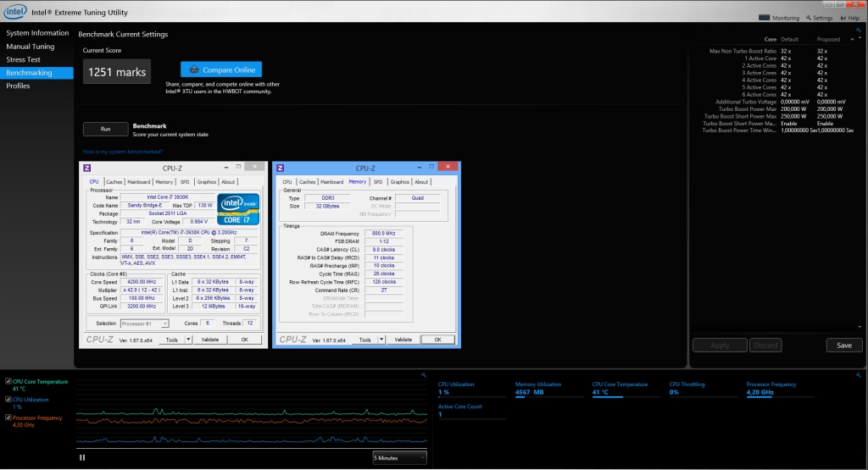This screenshot has width=868, height=470.
Task: Toggle the CPU Core Temperature graph checkbox
Action: coord(8,381)
